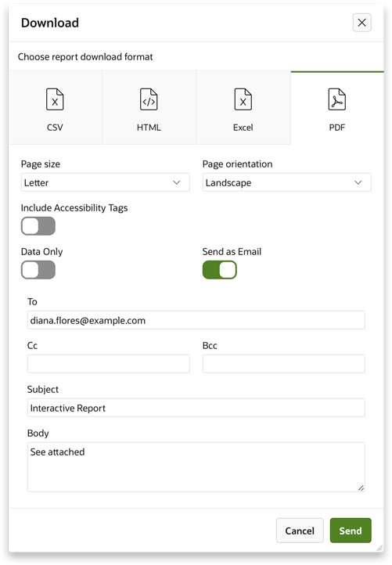Switch to the HTML tab label
The image size is (392, 565).
tap(149, 128)
